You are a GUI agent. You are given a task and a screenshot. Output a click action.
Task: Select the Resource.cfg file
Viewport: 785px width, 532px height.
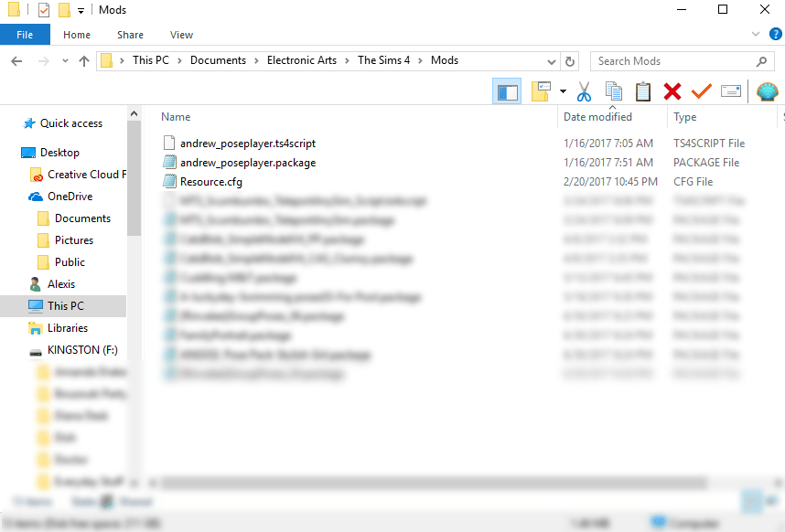tap(210, 182)
